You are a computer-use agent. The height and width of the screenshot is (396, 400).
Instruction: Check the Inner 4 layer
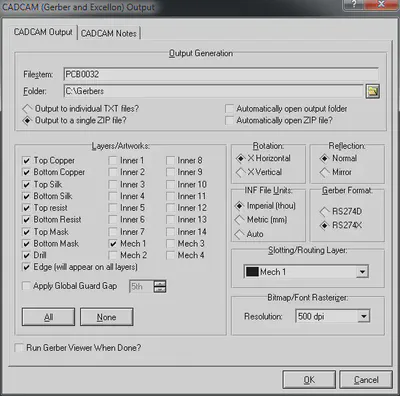[113, 196]
